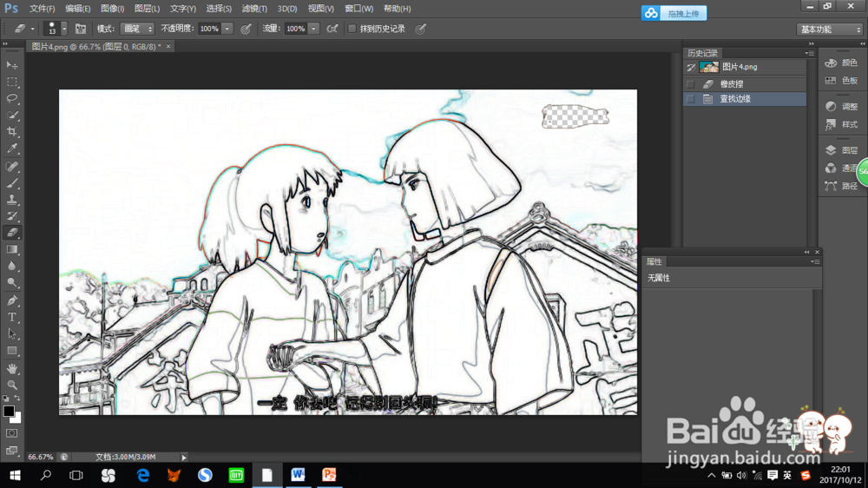Select the Path Selection tool
Viewport: 868px width, 488px height.
click(x=11, y=334)
